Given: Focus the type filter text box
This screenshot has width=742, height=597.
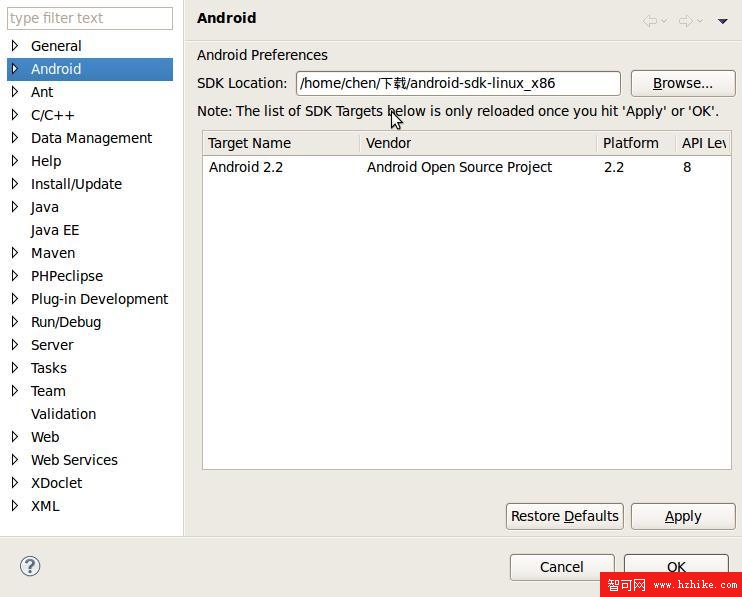Looking at the screenshot, I should point(90,18).
